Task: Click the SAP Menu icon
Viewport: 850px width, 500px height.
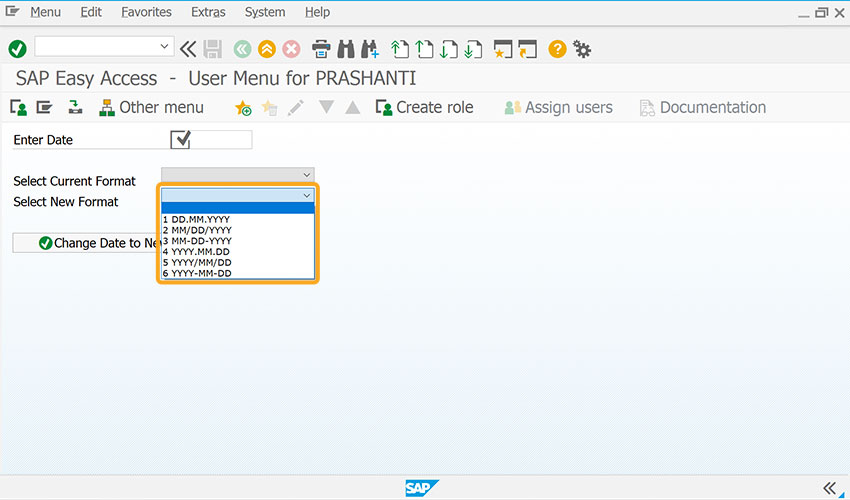Action: point(44,107)
